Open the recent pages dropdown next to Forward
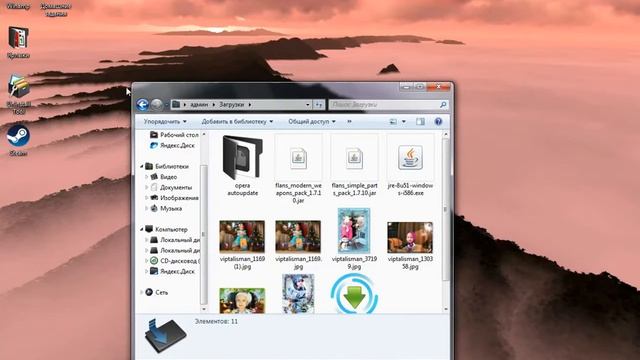The height and width of the screenshot is (360, 640). [167, 105]
